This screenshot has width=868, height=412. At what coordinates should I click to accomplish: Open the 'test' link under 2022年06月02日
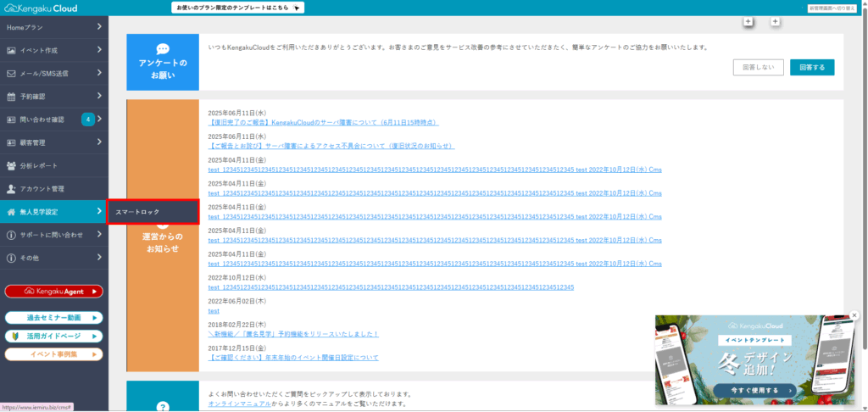pos(214,311)
